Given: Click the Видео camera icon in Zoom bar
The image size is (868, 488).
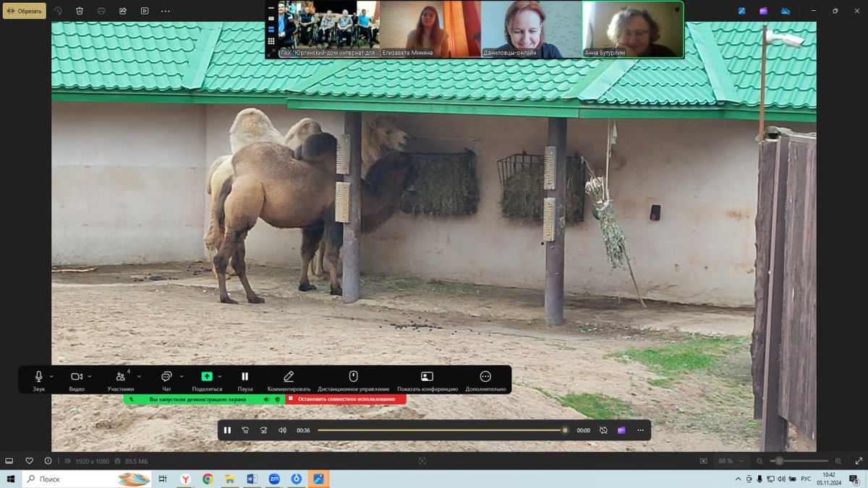Looking at the screenshot, I should click(77, 380).
